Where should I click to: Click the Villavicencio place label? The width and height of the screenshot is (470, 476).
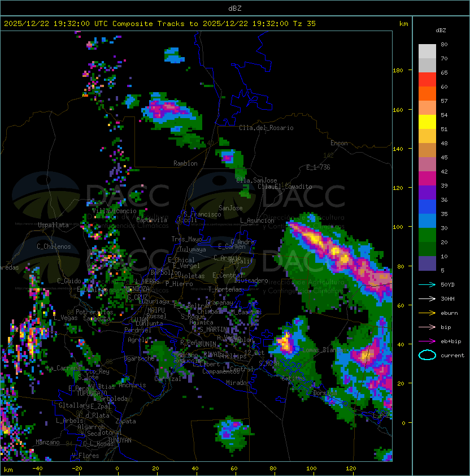(x=114, y=211)
